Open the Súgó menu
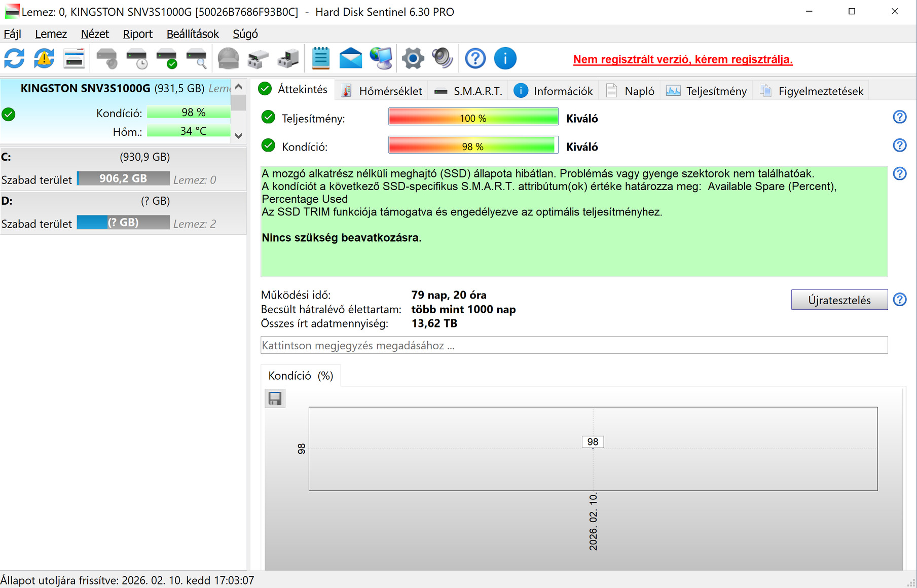This screenshot has height=588, width=917. [x=245, y=34]
